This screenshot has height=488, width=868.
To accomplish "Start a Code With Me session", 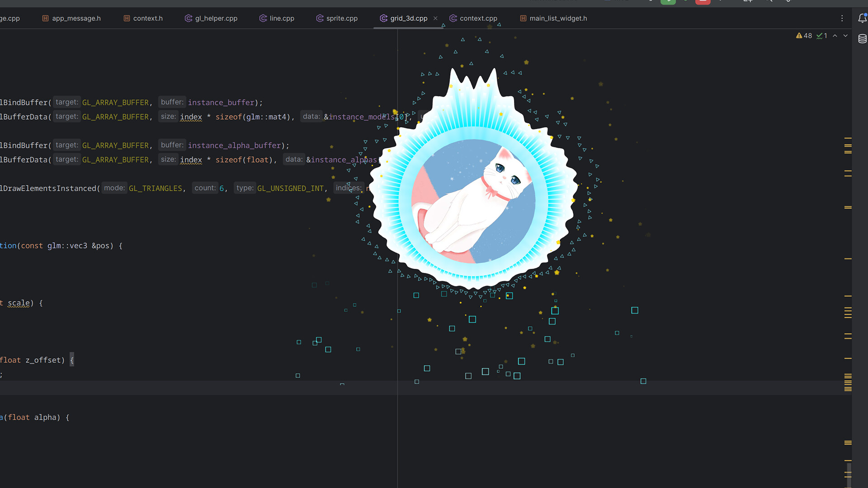I will pyautogui.click(x=747, y=2).
